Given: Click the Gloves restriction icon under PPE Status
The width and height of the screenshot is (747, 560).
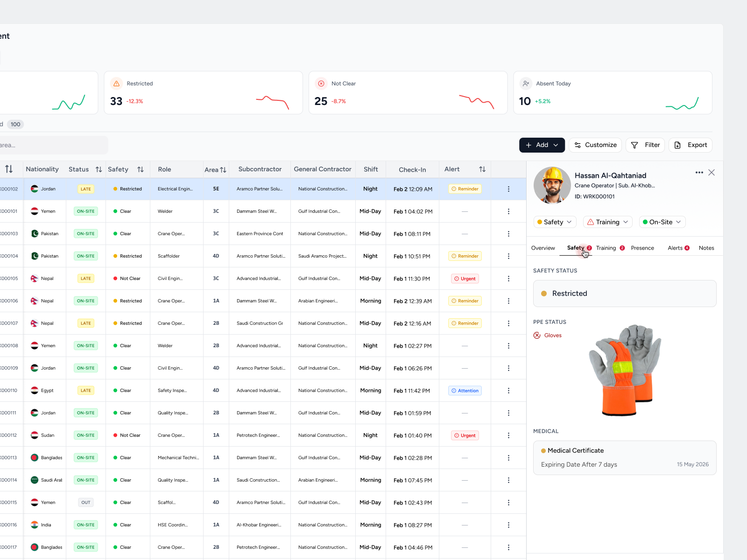Looking at the screenshot, I should coord(537,335).
